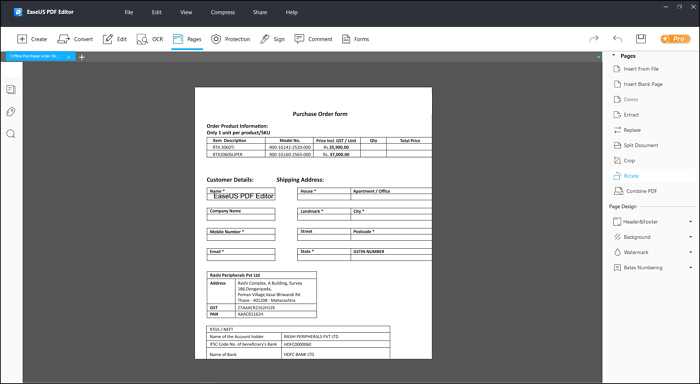Open the Compress menu

coord(223,13)
